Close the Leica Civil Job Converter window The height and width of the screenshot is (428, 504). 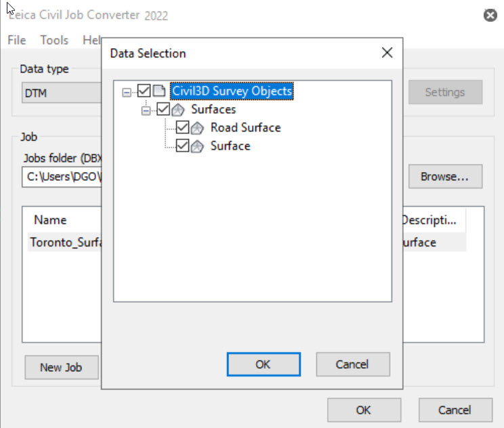coord(490,16)
